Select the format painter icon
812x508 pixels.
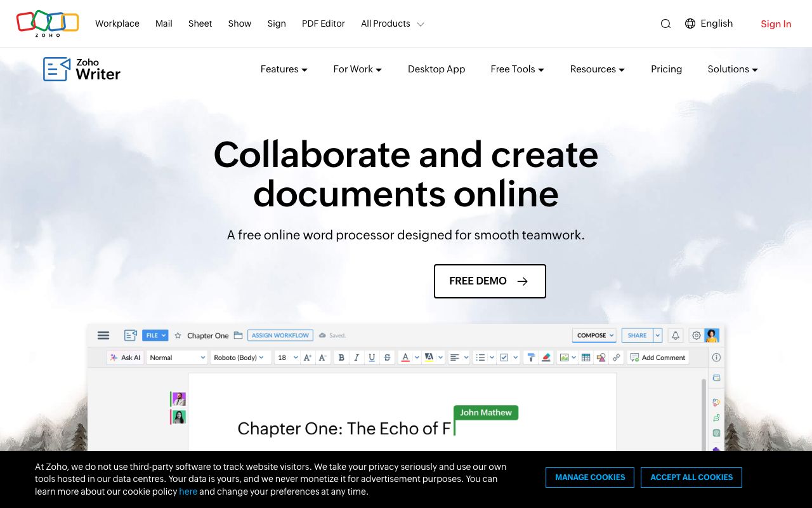[532, 358]
